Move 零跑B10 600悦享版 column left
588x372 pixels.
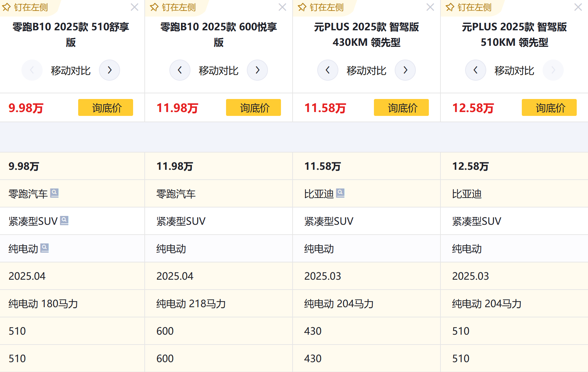pos(180,70)
